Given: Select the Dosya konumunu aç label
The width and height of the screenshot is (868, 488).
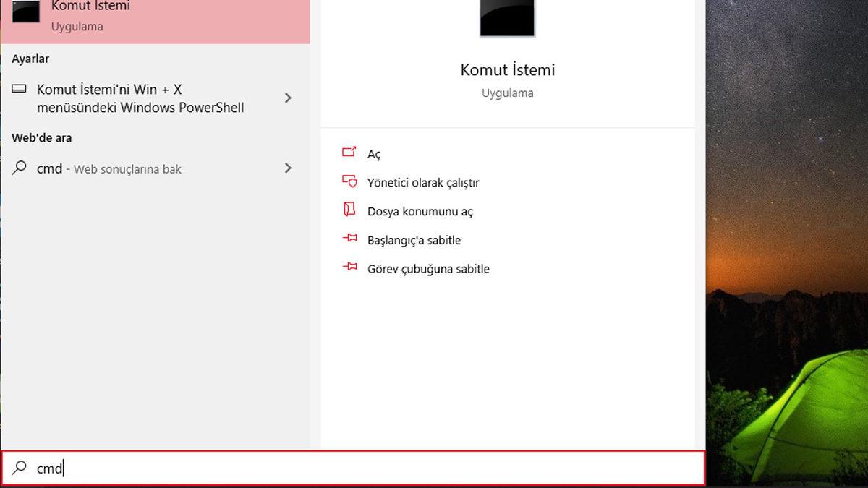Looking at the screenshot, I should point(420,212).
